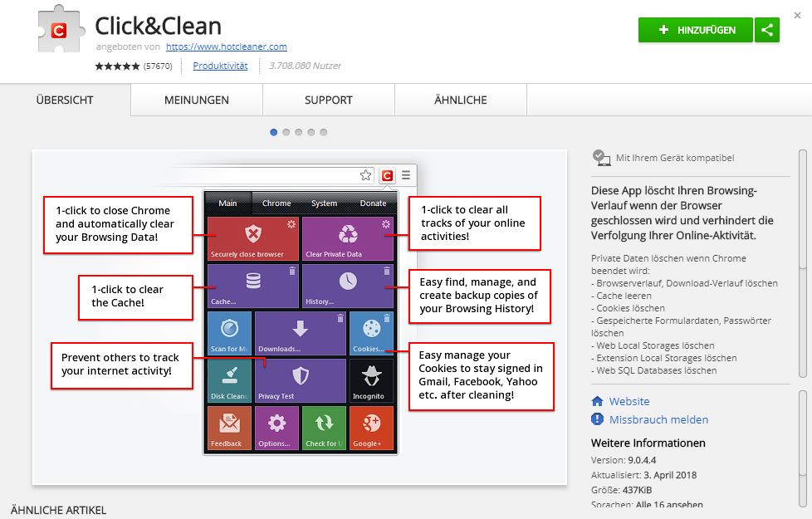Click the 'Version: 9.0.4.4' text
Screen dimensions: 812x519
click(624, 460)
